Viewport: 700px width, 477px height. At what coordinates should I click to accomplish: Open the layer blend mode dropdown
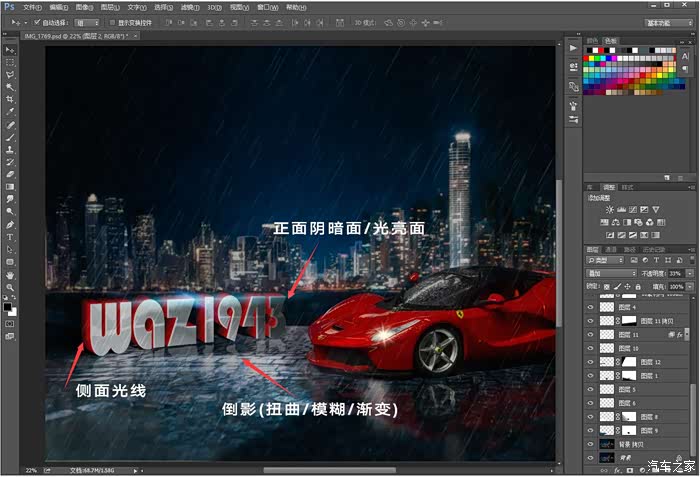611,273
